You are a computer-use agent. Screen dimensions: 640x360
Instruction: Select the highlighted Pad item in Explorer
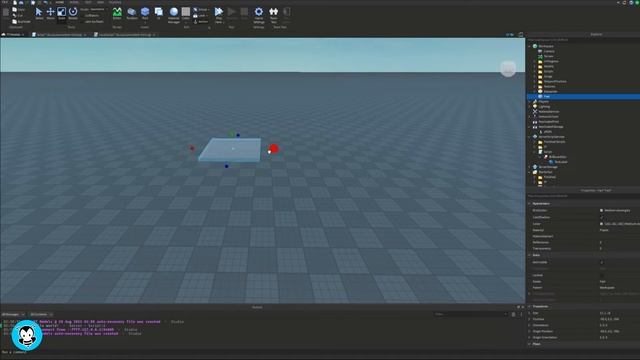pyautogui.click(x=583, y=96)
